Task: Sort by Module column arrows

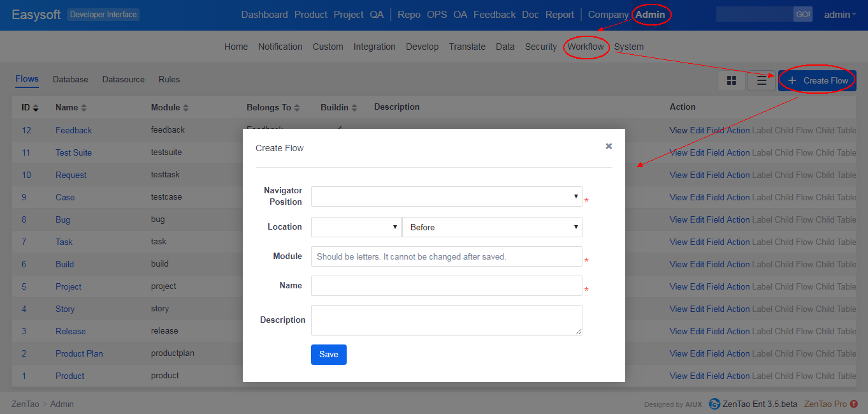Action: click(x=186, y=108)
